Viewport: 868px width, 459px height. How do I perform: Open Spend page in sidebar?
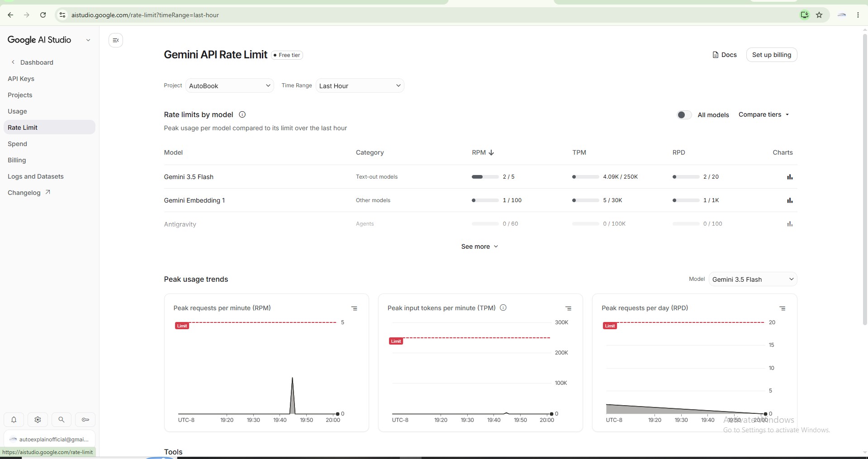coord(17,144)
